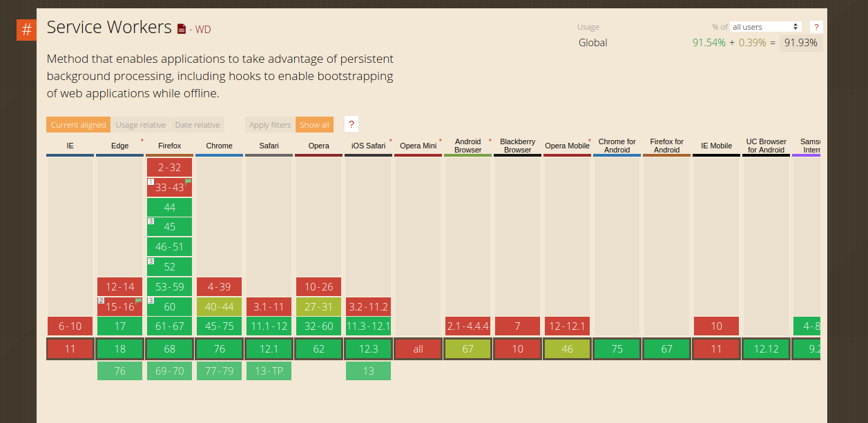Viewport: 868px width, 423px height.
Task: Click the IE Mobile column header
Action: click(x=716, y=146)
